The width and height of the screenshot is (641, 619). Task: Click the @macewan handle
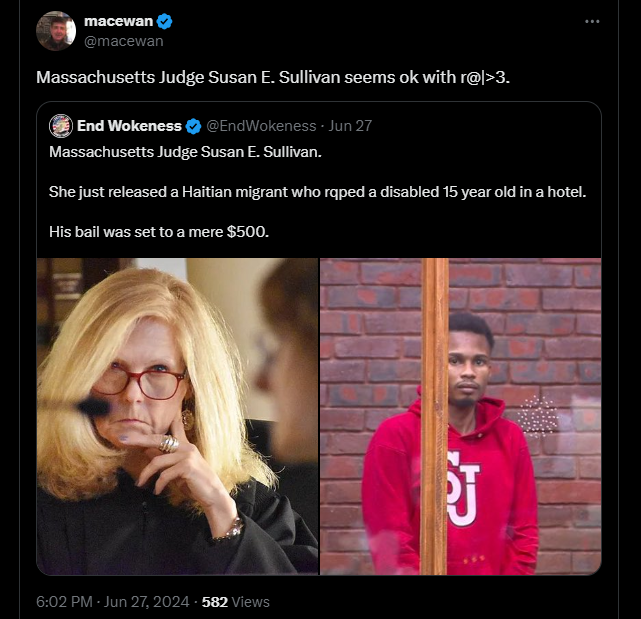124,40
